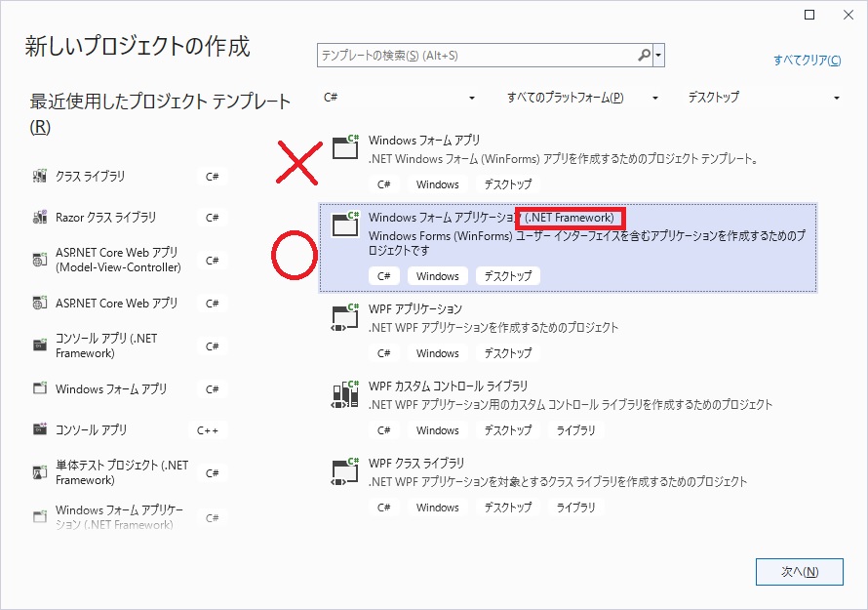Click the WPF クラス ライブラリ template icon
The width and height of the screenshot is (868, 610).
pos(345,472)
